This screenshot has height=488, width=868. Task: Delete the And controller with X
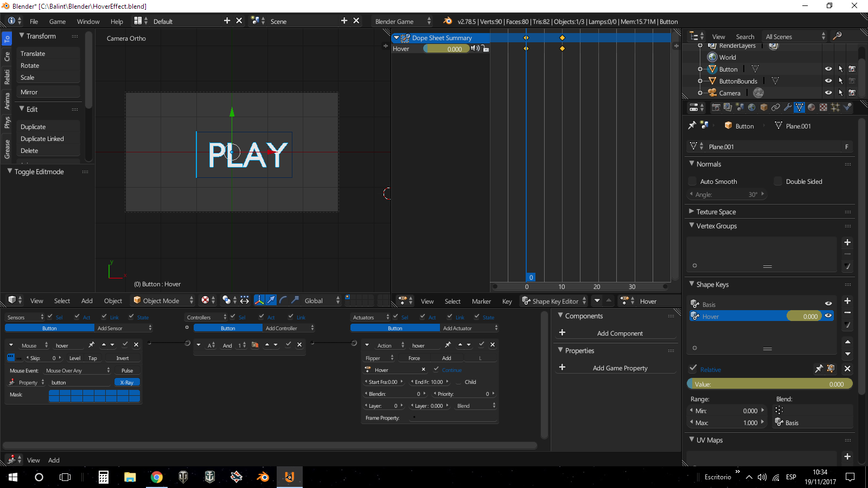tap(299, 345)
